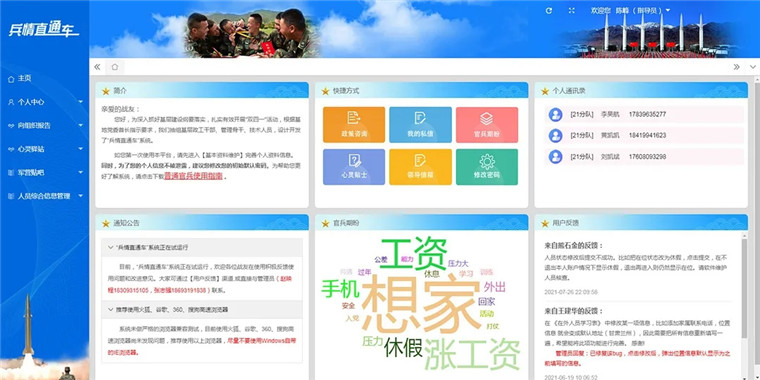Expand 人员综合信息管理 sidebar menu
The height and width of the screenshot is (380, 760).
click(45, 196)
